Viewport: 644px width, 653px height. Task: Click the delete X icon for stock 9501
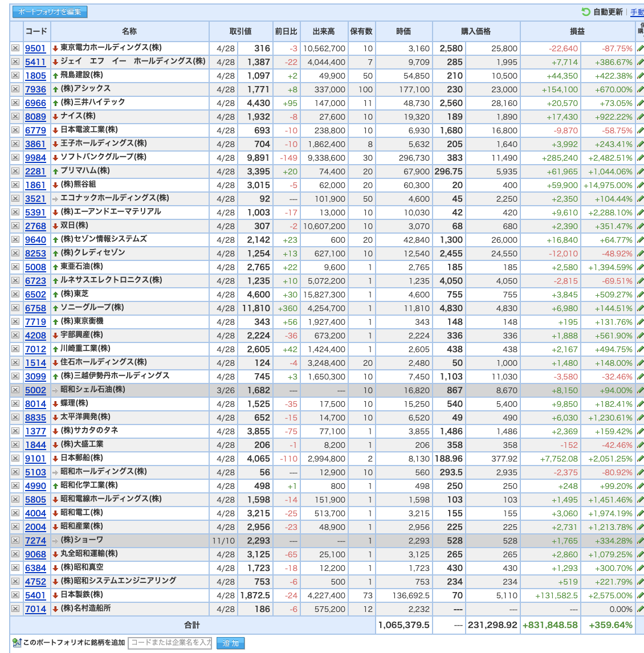point(15,48)
